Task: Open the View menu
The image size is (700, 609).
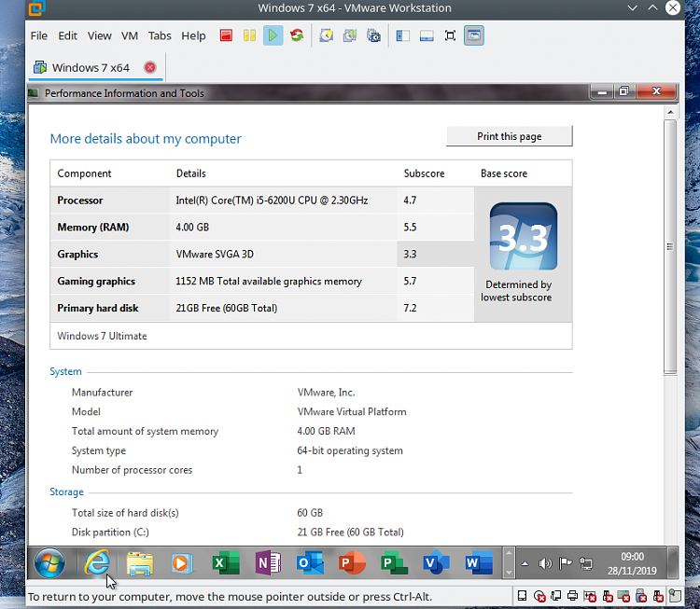Action: click(99, 35)
